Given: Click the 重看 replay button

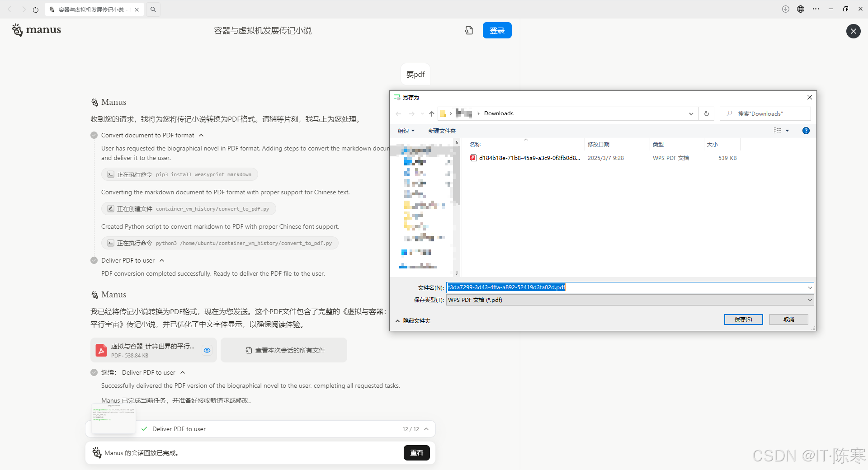Looking at the screenshot, I should 417,453.
